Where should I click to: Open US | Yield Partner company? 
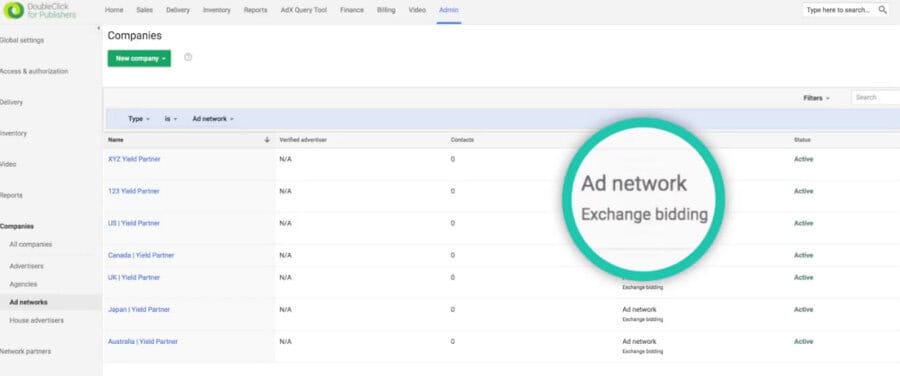(134, 223)
